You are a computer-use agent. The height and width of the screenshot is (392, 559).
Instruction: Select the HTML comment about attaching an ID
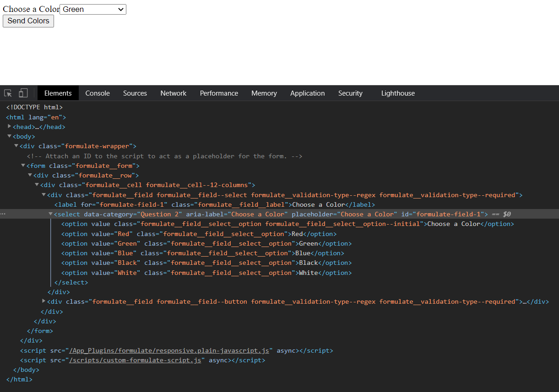click(x=165, y=156)
